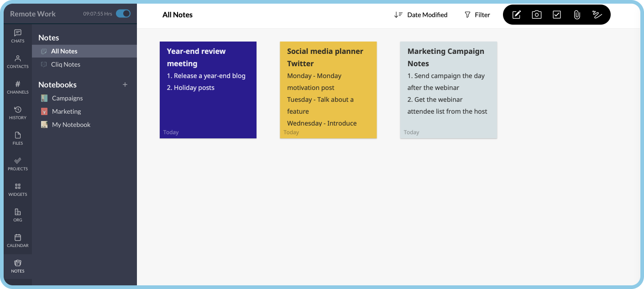Go to Channels in sidebar
This screenshot has height=289, width=644.
[18, 87]
